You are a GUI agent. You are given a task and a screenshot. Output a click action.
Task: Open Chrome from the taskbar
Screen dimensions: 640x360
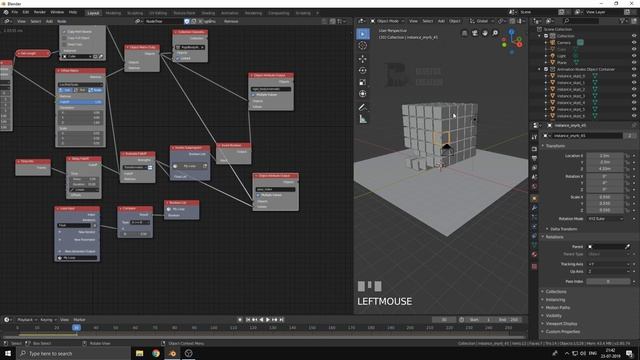point(156,353)
